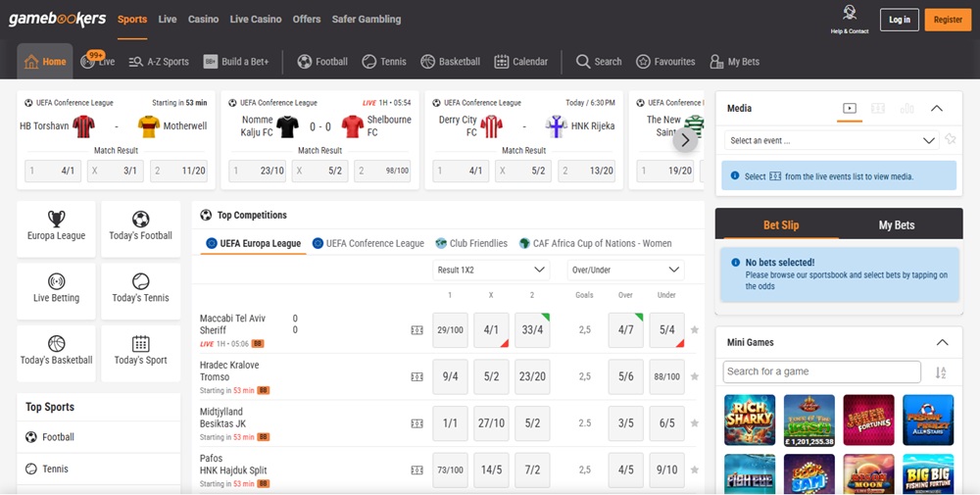Switch to My Bets tab in bet slip
Screen dimensions: 980x495
pyautogui.click(x=897, y=225)
